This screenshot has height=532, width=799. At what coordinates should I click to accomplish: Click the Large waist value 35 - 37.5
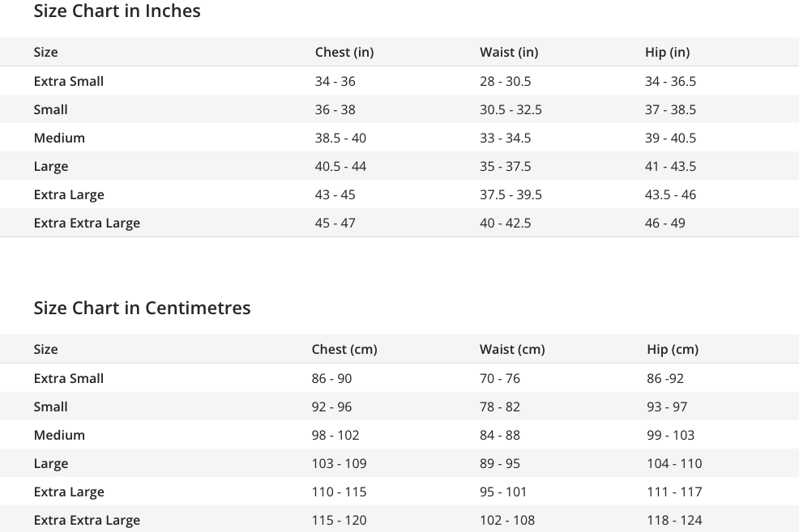point(505,167)
